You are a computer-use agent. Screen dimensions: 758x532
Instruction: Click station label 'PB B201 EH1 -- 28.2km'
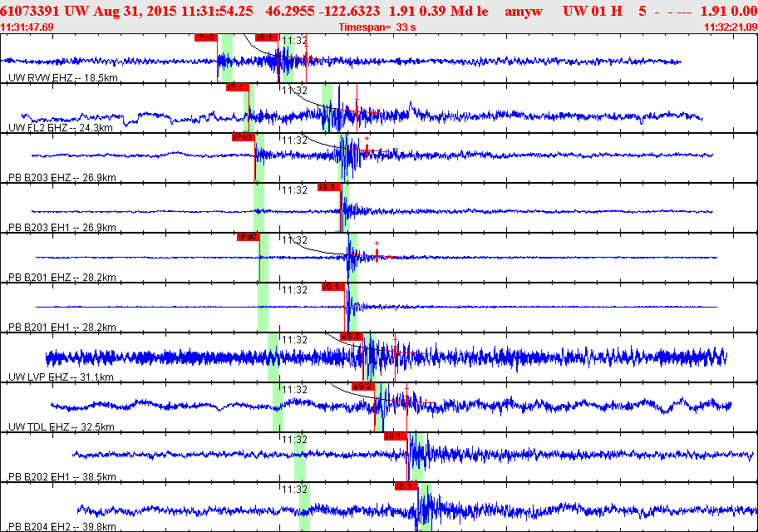click(62, 327)
